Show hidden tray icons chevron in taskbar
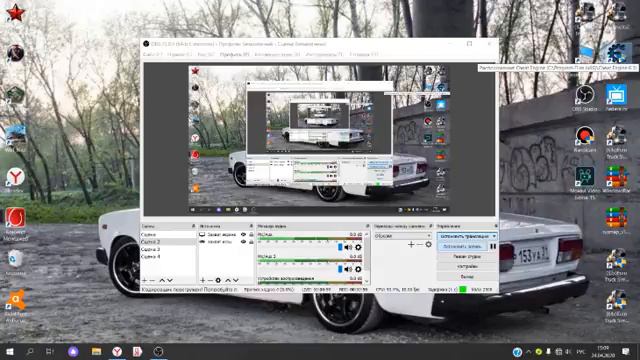Viewport: 640px width, 360px height. pos(529,351)
